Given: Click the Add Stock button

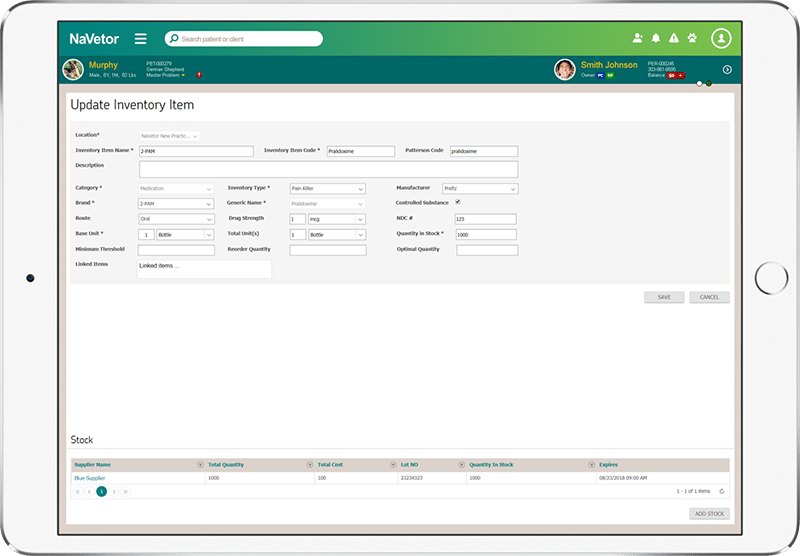Looking at the screenshot, I should (709, 513).
